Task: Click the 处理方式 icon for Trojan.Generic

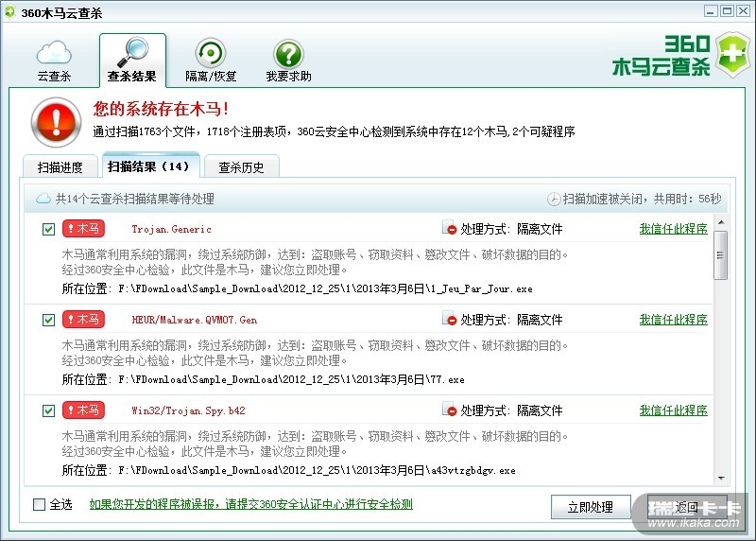Action: (450, 228)
